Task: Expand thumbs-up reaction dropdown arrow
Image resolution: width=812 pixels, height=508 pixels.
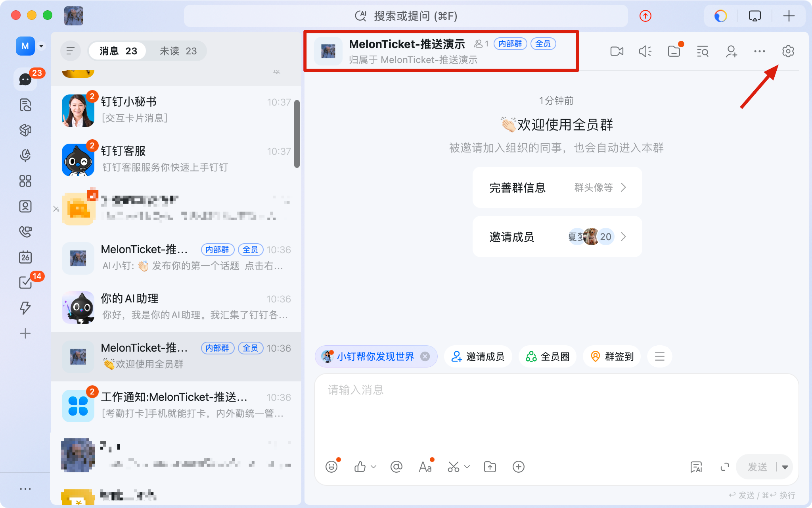Action: pos(373,467)
